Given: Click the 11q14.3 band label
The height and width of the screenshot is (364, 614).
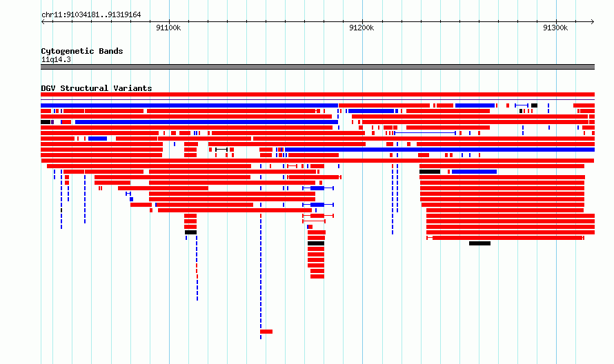Looking at the screenshot, I should coord(56,59).
